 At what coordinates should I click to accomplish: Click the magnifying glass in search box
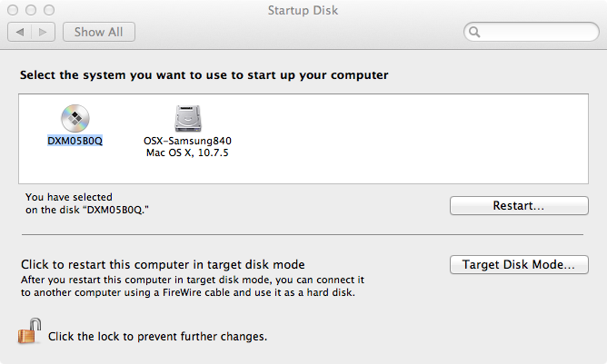[x=473, y=33]
